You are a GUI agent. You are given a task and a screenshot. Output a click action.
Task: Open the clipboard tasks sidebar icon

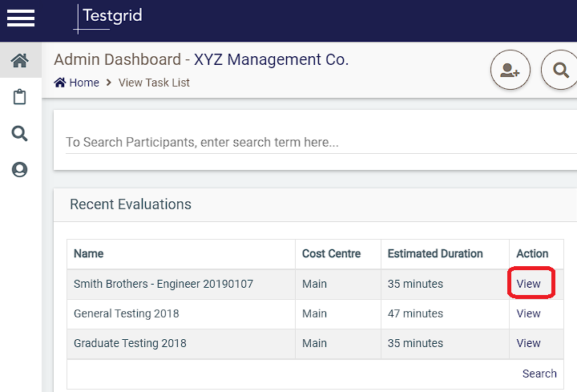20,97
